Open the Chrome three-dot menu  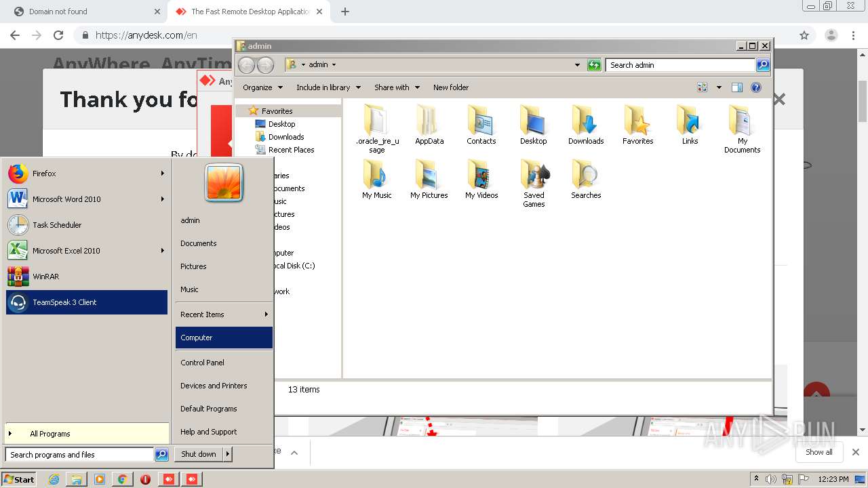click(854, 35)
